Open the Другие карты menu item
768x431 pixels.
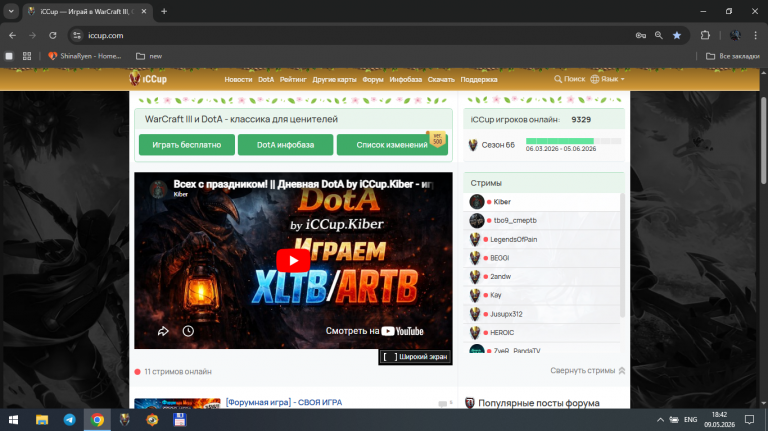coord(335,79)
